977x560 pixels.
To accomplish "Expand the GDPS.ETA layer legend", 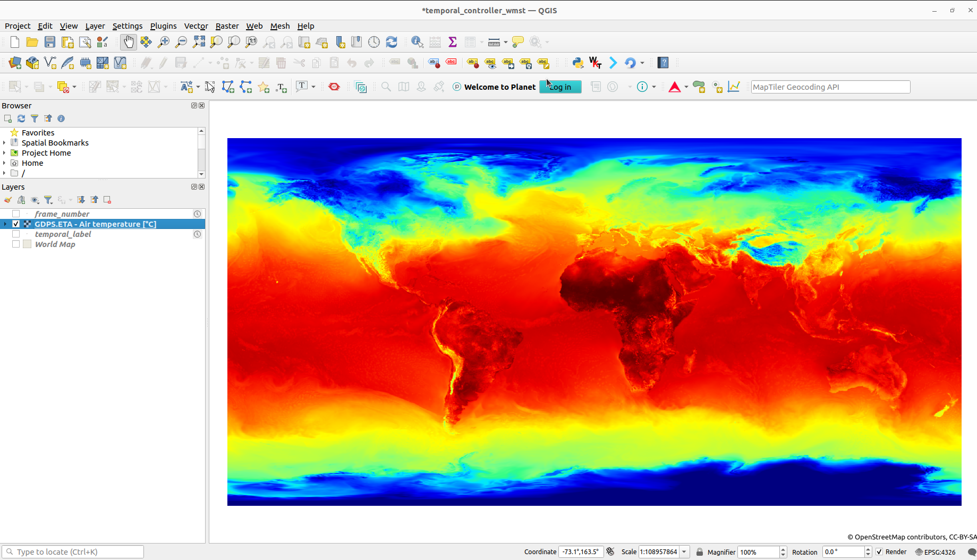I will pos(5,224).
